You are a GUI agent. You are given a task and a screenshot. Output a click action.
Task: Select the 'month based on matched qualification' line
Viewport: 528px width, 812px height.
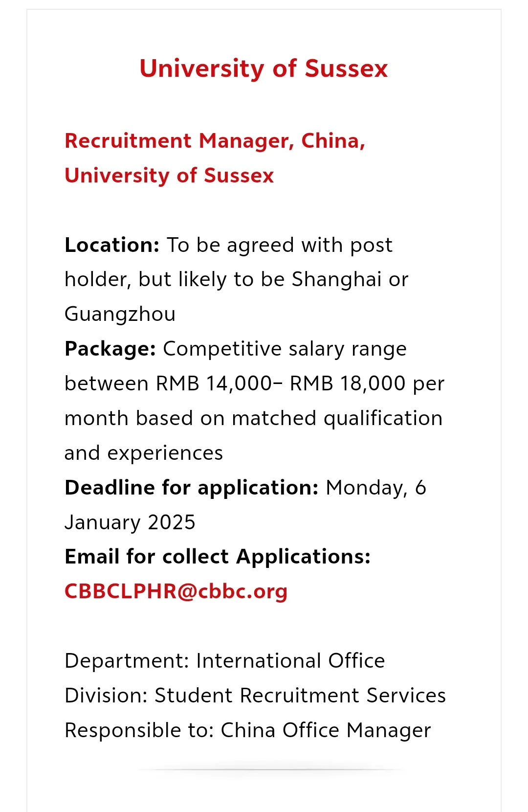point(254,419)
